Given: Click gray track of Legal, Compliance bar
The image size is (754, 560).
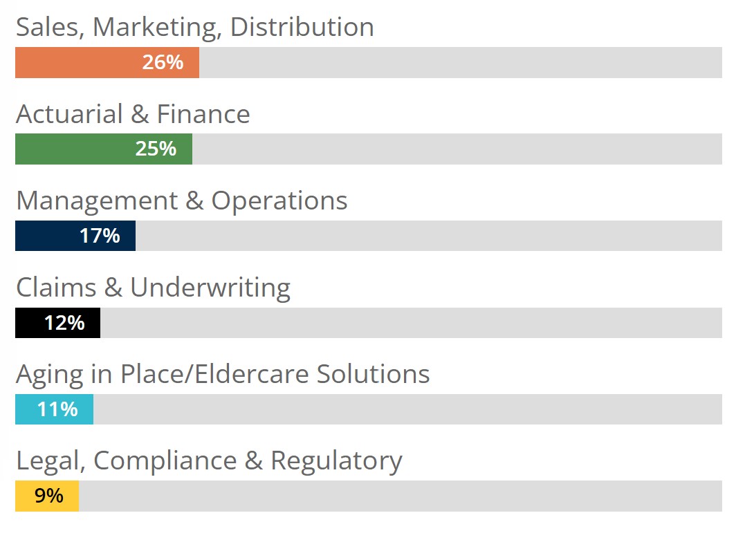Looking at the screenshot, I should [401, 496].
